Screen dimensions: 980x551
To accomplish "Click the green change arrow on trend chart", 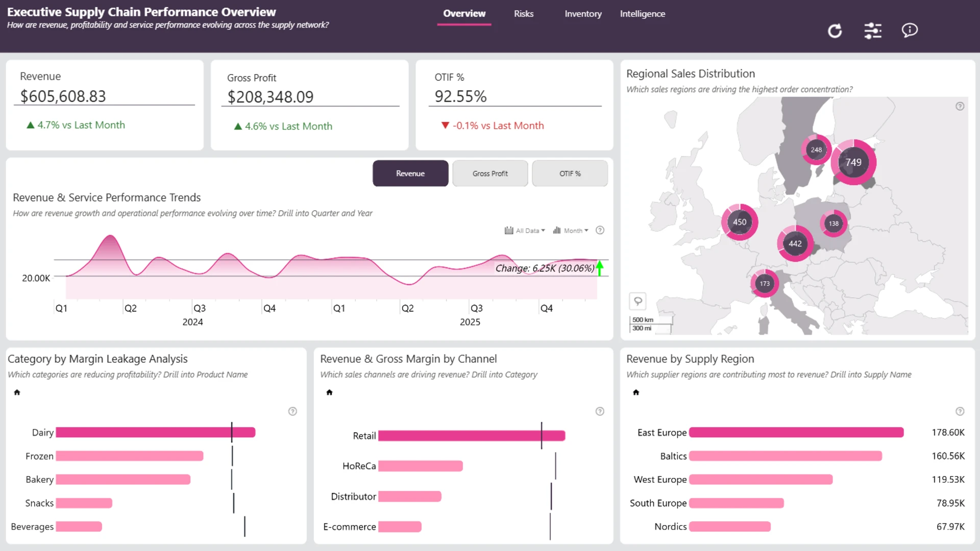I will coord(600,268).
